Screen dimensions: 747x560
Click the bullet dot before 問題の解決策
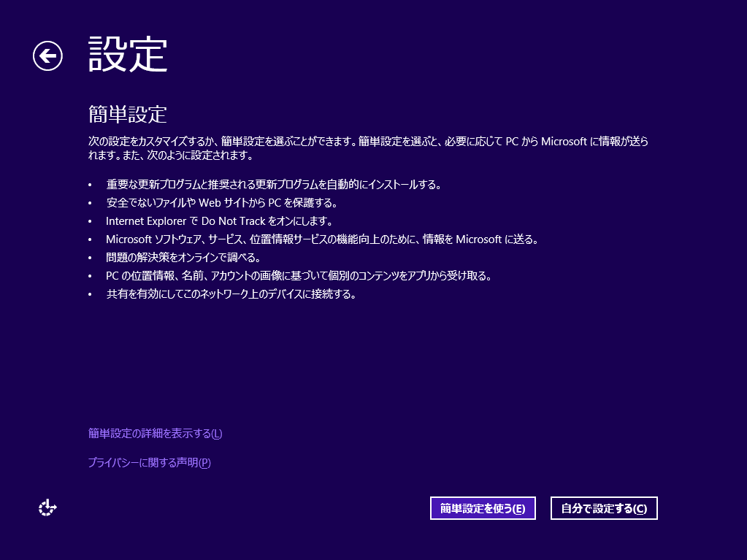click(91, 258)
